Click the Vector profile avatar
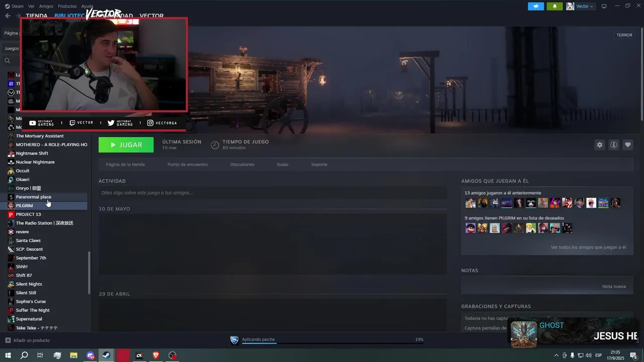The height and width of the screenshot is (362, 644). [570, 6]
